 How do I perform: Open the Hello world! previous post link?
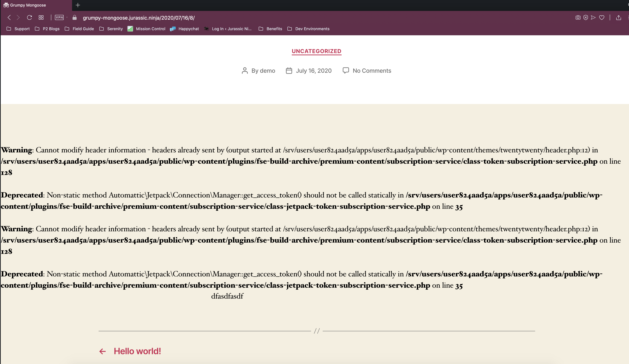(x=137, y=351)
